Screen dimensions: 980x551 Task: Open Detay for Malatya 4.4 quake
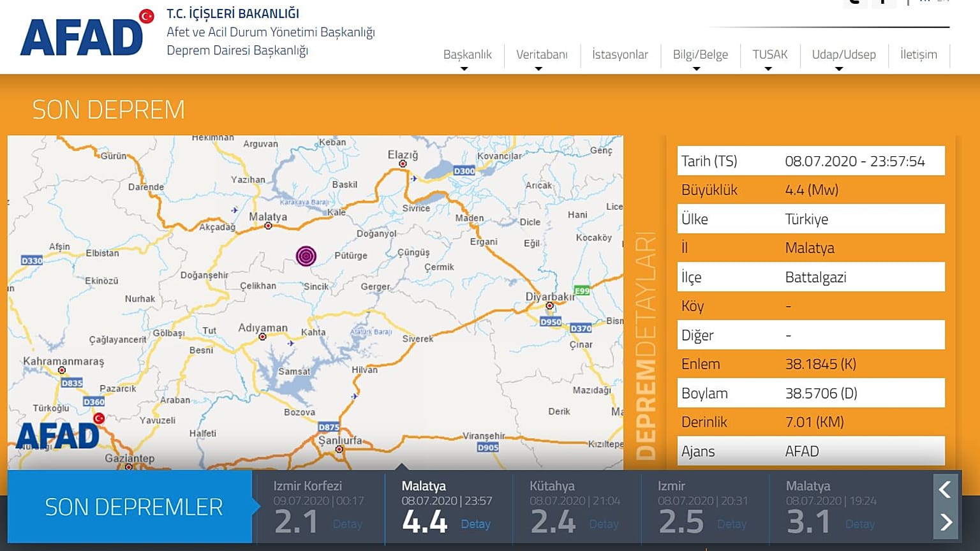(x=476, y=524)
